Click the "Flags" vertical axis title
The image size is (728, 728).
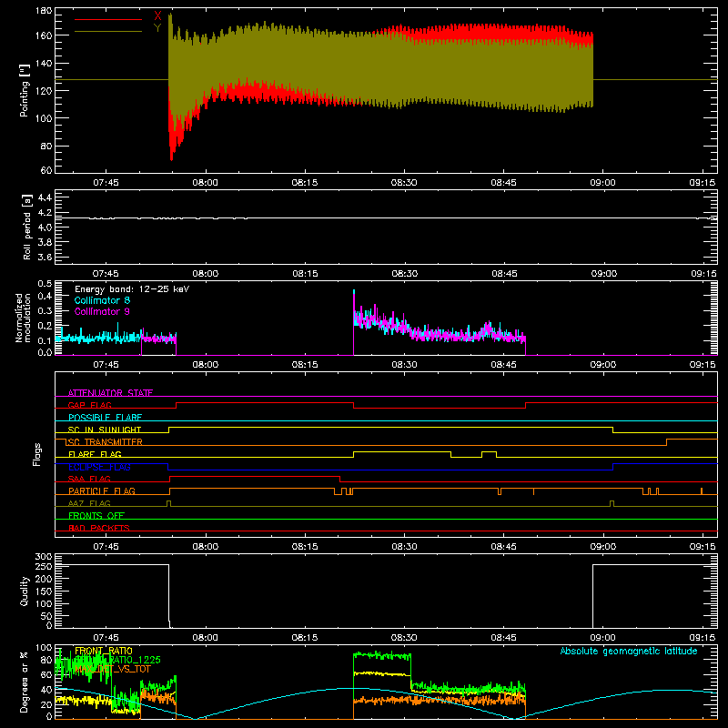coord(37,454)
